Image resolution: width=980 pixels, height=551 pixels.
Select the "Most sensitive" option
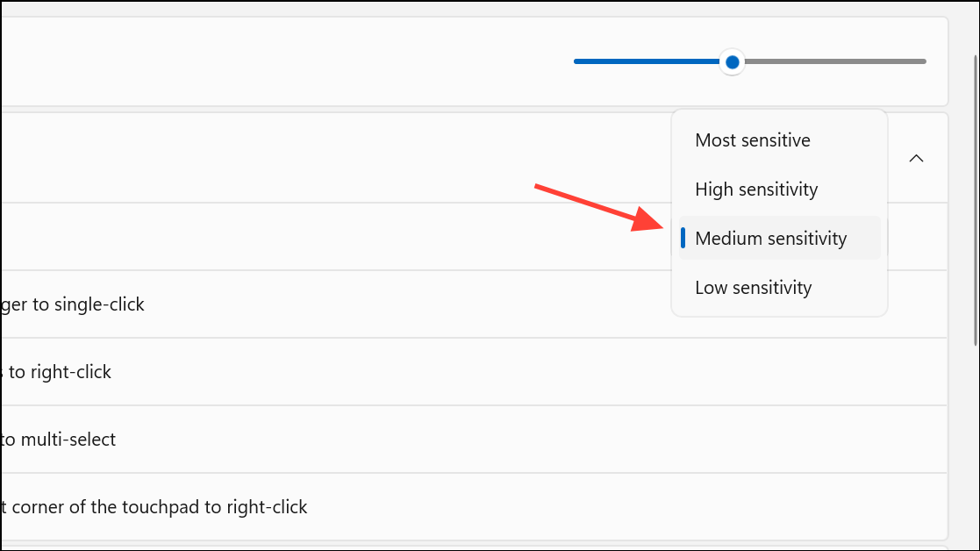click(x=752, y=140)
